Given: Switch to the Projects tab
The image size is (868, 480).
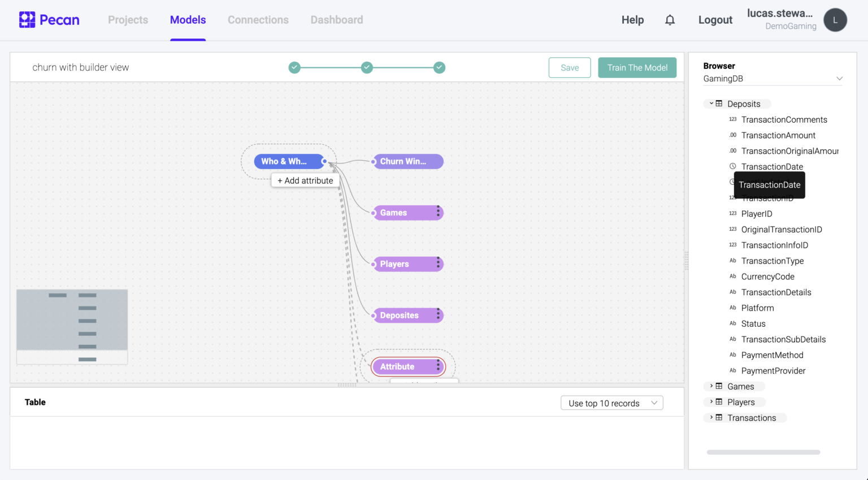Looking at the screenshot, I should 128,20.
